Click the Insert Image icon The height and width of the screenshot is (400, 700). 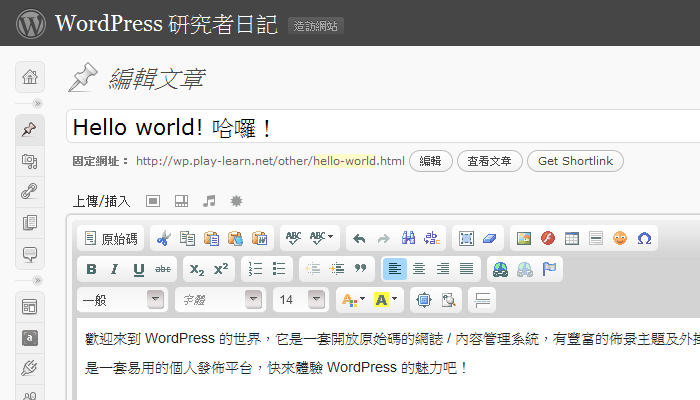pos(524,238)
